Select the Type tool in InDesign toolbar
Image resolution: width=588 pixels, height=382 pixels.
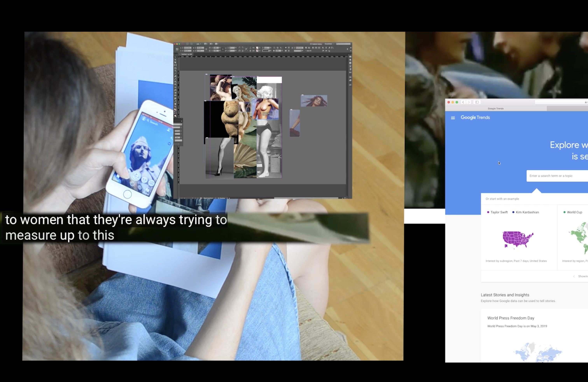click(x=175, y=71)
